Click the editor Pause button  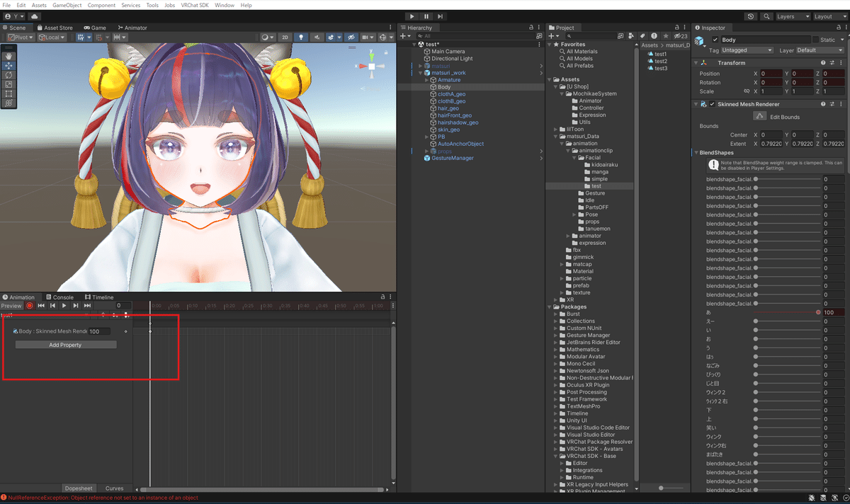[426, 16]
